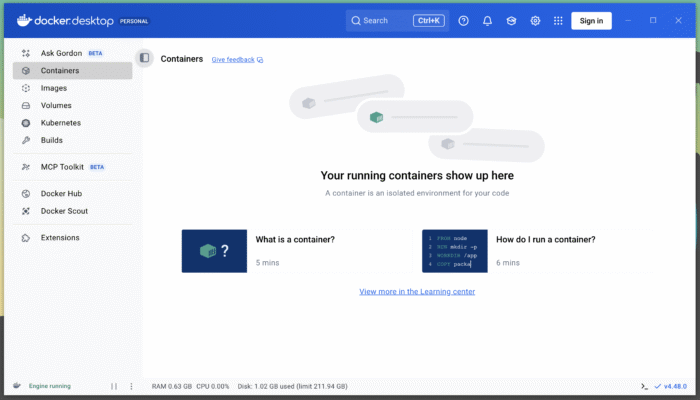Toggle the sidebar collapse button

point(144,59)
